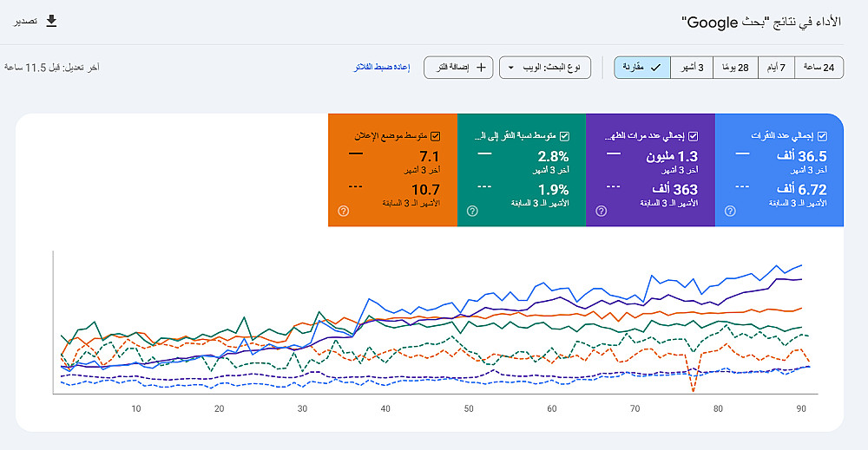Choose the 28 يوما date range tab

[736, 68]
